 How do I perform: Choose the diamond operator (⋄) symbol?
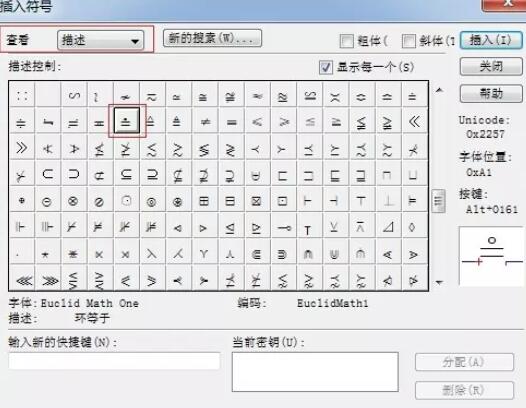[x=415, y=226]
